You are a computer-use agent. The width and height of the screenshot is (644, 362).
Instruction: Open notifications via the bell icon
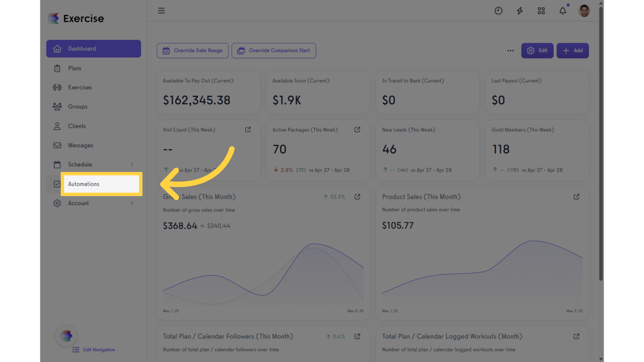pyautogui.click(x=562, y=10)
